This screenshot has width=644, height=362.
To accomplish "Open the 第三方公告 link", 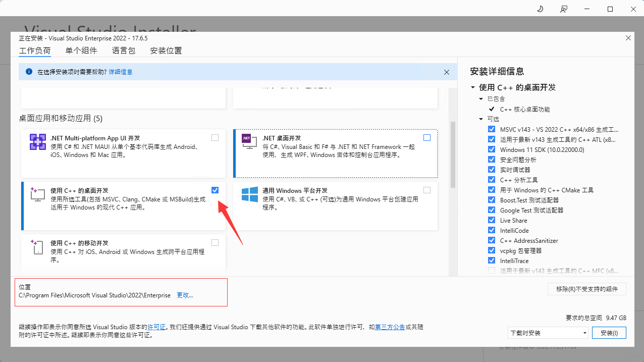I will [x=390, y=327].
